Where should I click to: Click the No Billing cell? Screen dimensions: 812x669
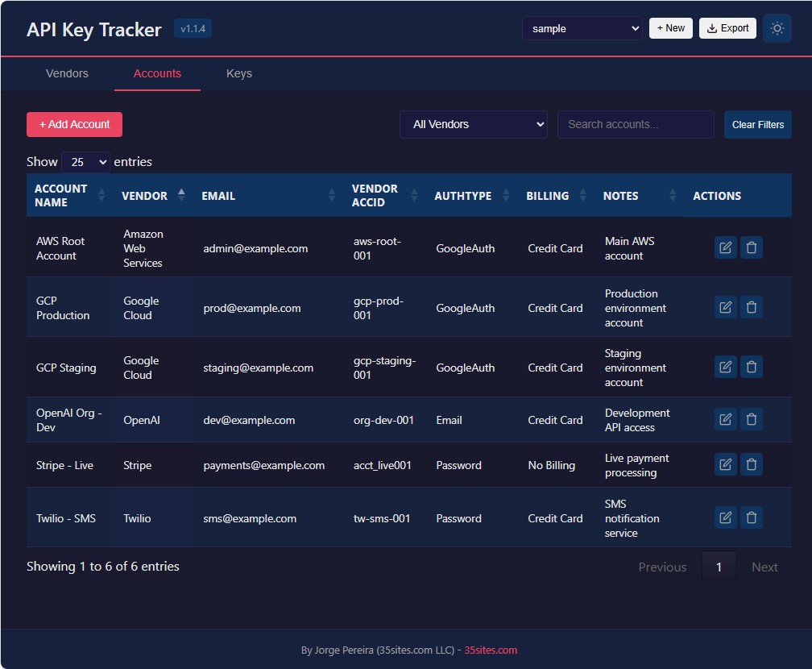coord(552,465)
